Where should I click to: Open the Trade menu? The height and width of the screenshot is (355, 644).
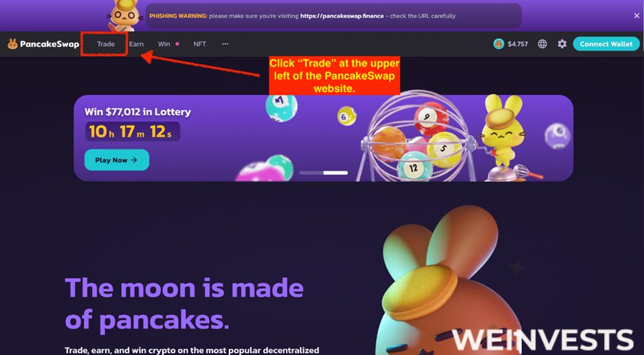point(106,44)
